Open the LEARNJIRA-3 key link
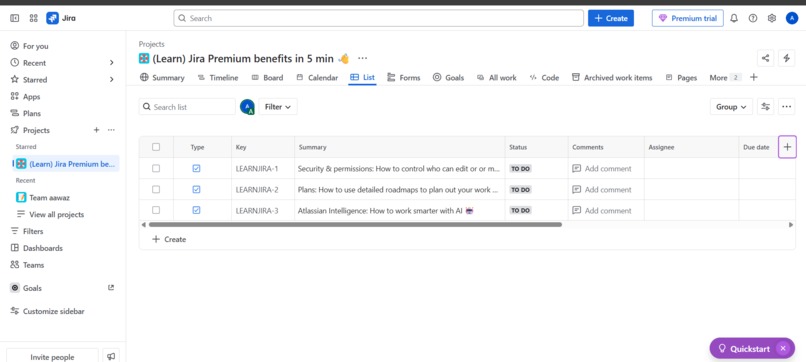This screenshot has height=362, width=806. [x=257, y=210]
